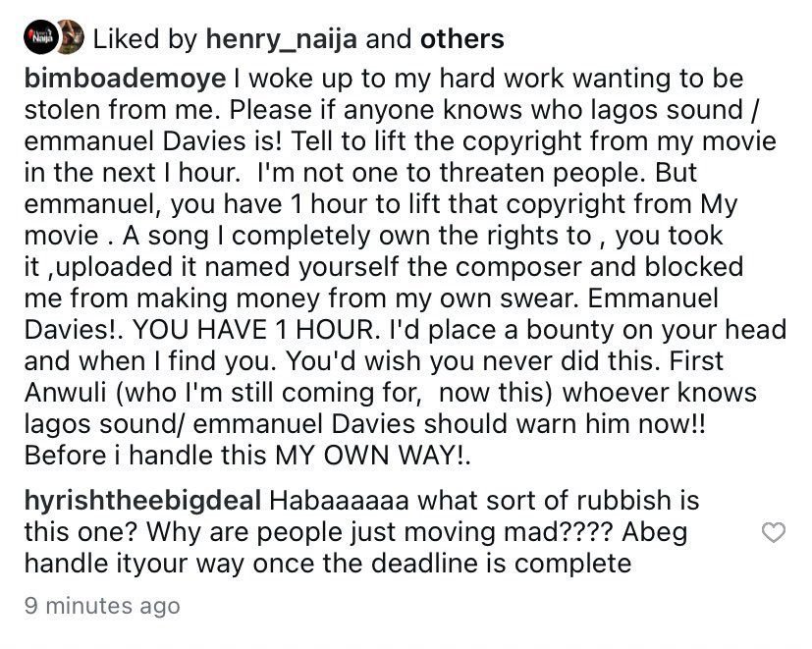The width and height of the screenshot is (812, 649).
Task: Click the word 'Anwuli' in the caption
Action: 62,392
